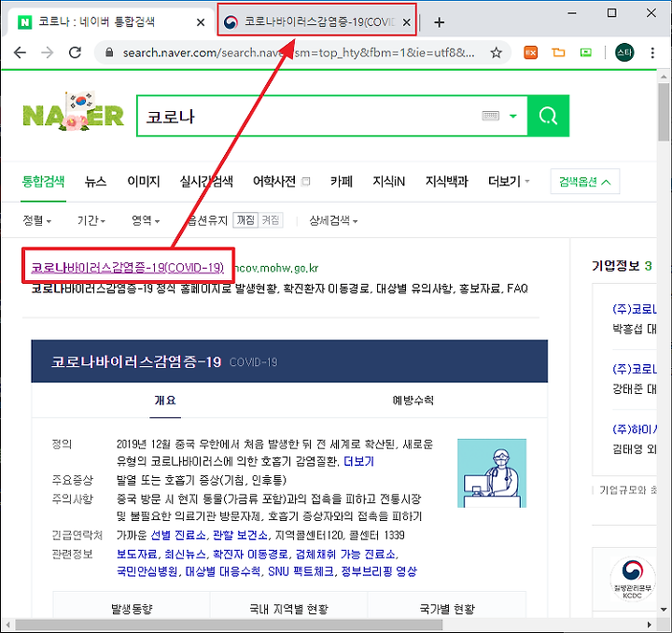Viewport: 672px width, 633px height.
Task: Click the 더보기 link after the definition
Action: point(359,461)
